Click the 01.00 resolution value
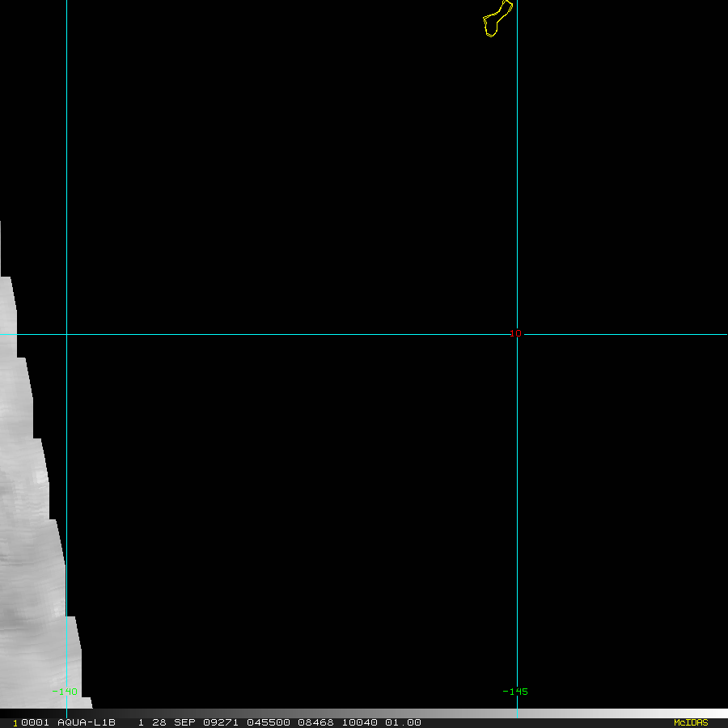The height and width of the screenshot is (728, 728). [x=403, y=722]
